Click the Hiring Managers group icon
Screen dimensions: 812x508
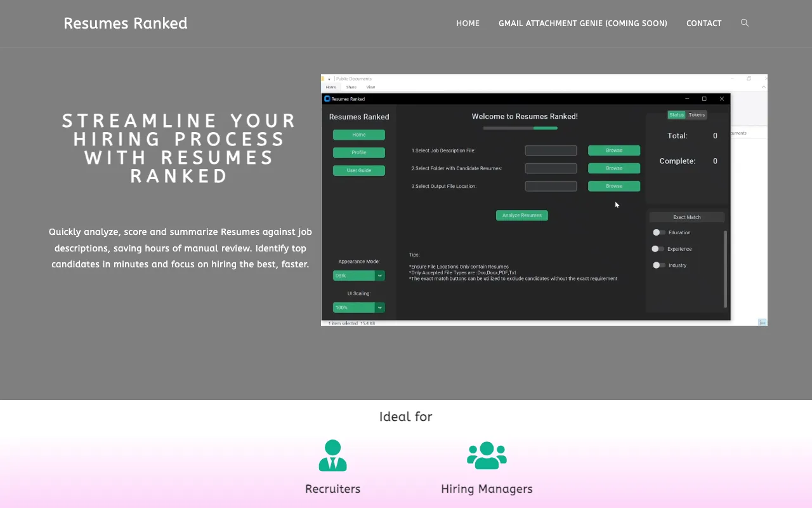[x=487, y=455]
